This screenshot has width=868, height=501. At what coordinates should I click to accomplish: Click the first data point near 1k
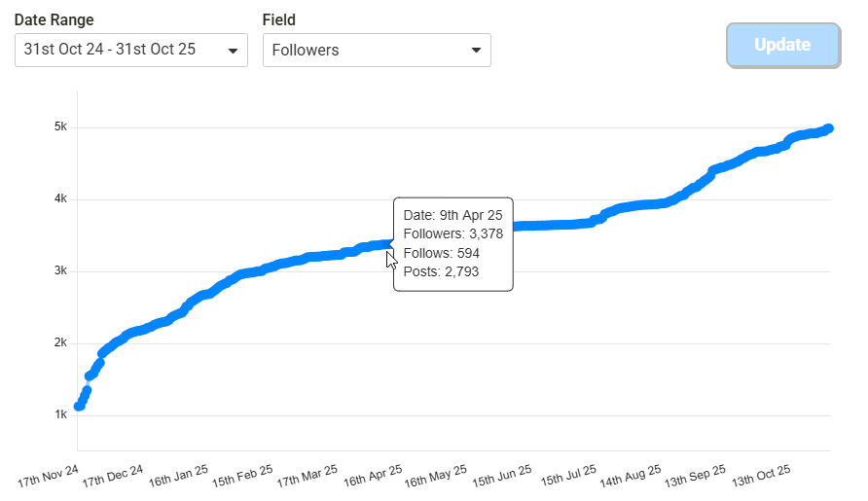coord(79,406)
